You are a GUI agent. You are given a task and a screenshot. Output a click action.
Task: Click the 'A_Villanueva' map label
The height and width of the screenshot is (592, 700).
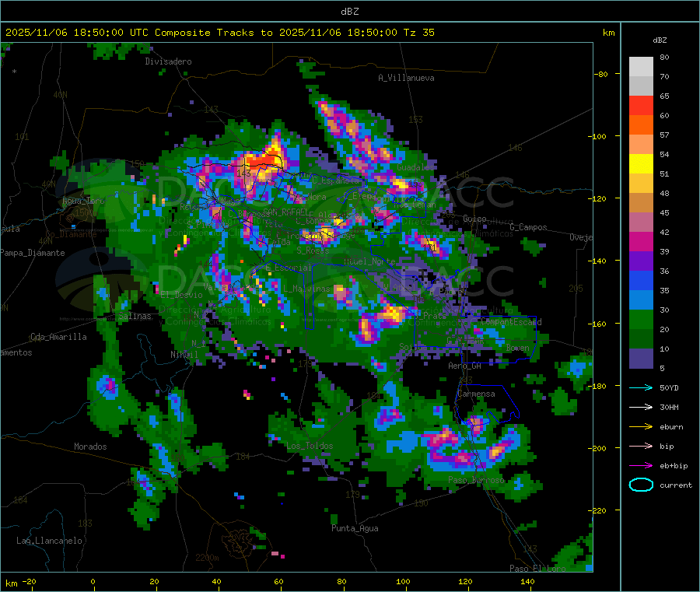coord(406,78)
